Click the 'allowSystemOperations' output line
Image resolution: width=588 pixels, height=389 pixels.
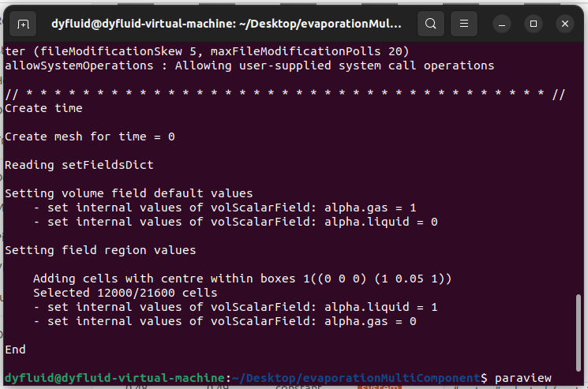click(249, 65)
